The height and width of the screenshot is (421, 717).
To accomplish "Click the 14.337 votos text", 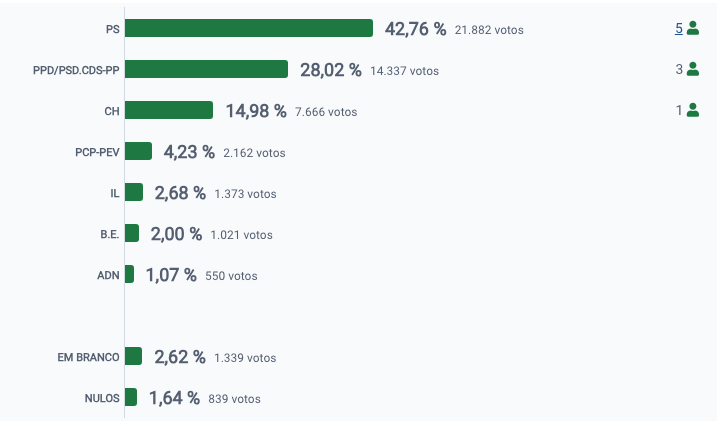I will (x=404, y=71).
